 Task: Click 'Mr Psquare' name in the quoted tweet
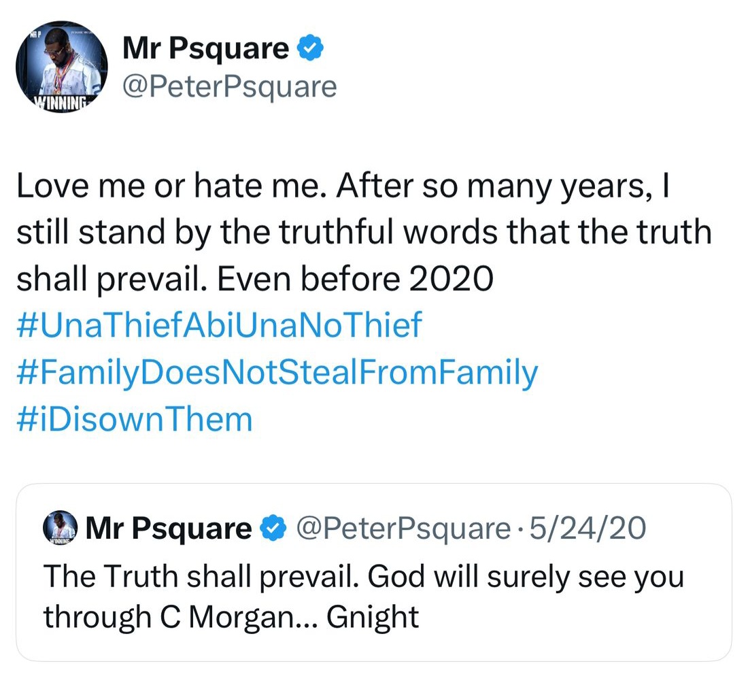168,529
